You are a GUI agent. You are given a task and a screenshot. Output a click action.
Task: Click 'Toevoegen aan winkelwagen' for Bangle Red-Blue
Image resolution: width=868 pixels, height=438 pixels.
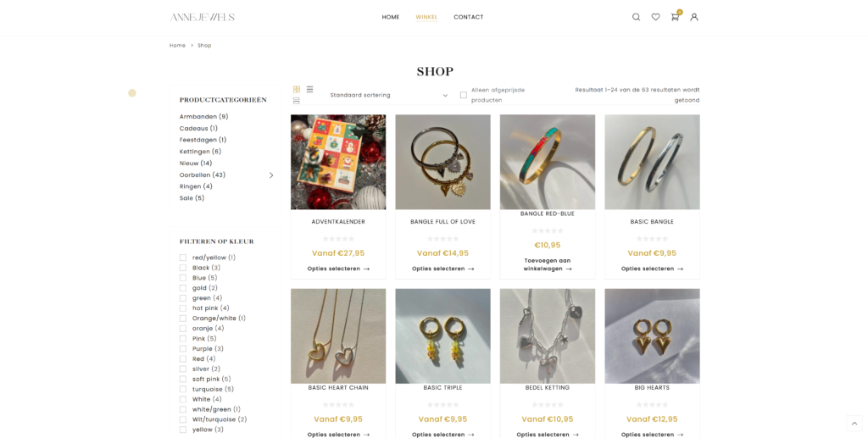tap(548, 264)
